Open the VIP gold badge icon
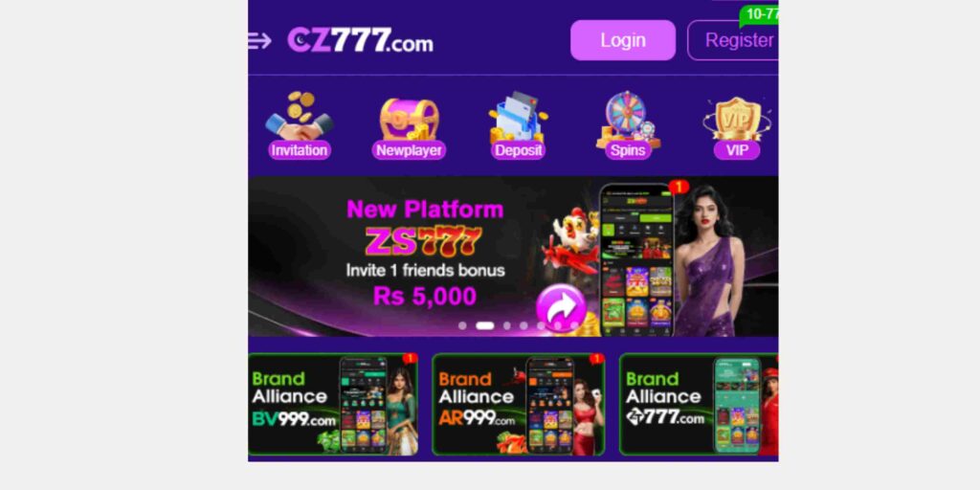The width and height of the screenshot is (980, 490). 737,119
